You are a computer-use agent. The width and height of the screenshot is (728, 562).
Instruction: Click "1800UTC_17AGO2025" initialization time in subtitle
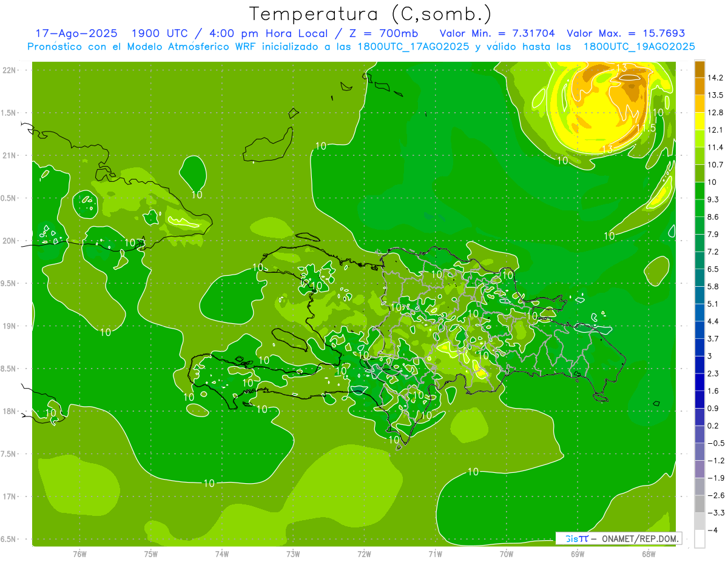[414, 47]
